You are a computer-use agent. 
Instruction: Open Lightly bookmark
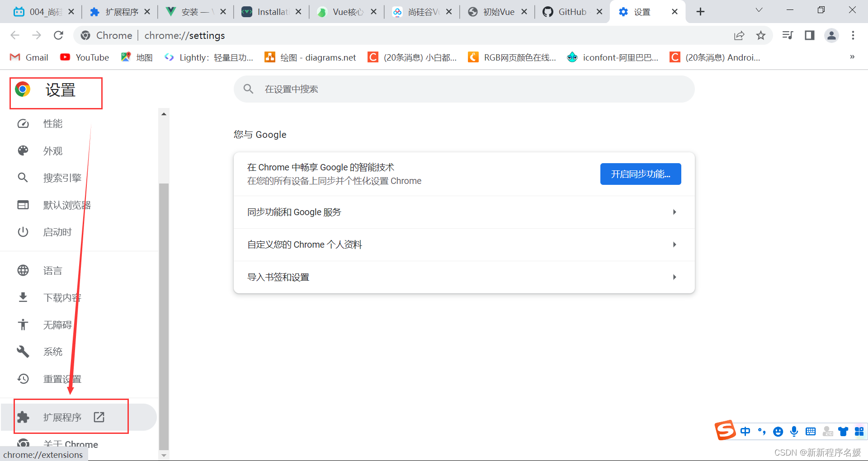209,57
